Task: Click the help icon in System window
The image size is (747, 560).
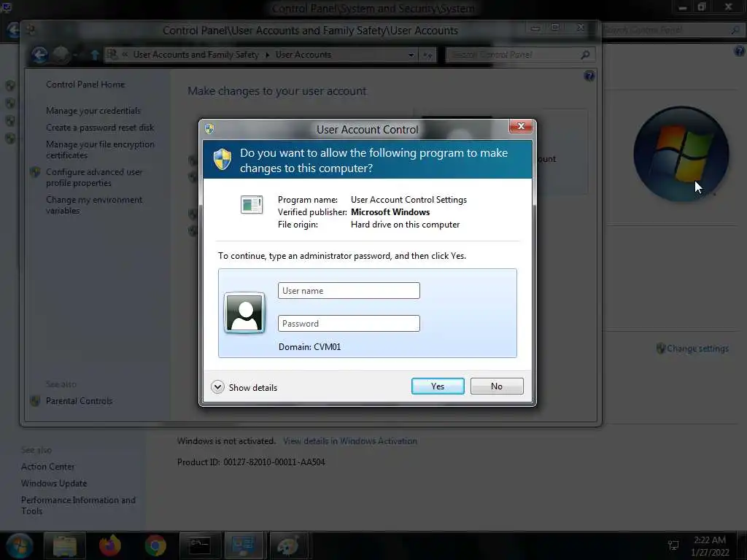Action: click(x=740, y=51)
